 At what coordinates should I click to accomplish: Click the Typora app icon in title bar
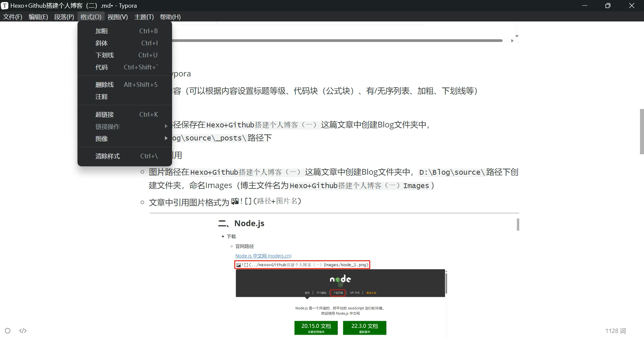5,6
